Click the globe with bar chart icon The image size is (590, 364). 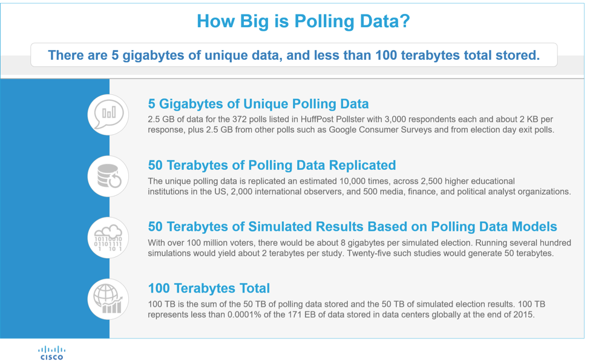pos(109,298)
